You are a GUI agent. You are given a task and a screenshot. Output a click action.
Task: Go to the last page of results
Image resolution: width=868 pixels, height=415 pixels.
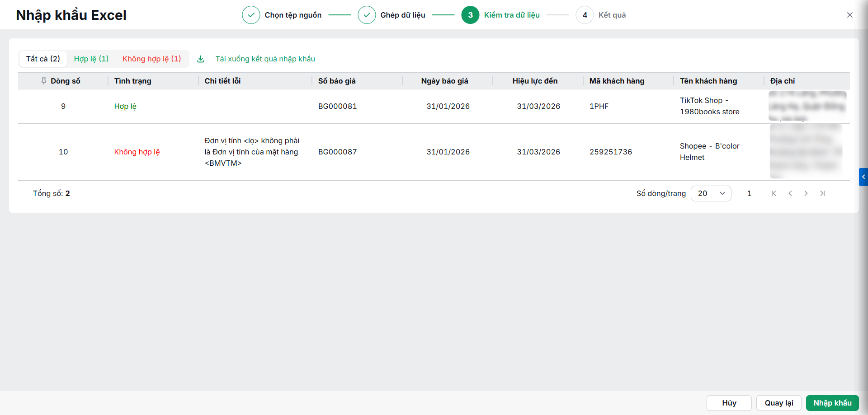click(x=822, y=193)
